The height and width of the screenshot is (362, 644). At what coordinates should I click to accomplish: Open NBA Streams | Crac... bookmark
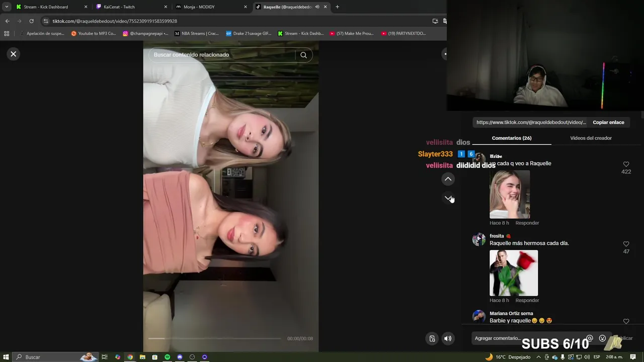pos(197,34)
